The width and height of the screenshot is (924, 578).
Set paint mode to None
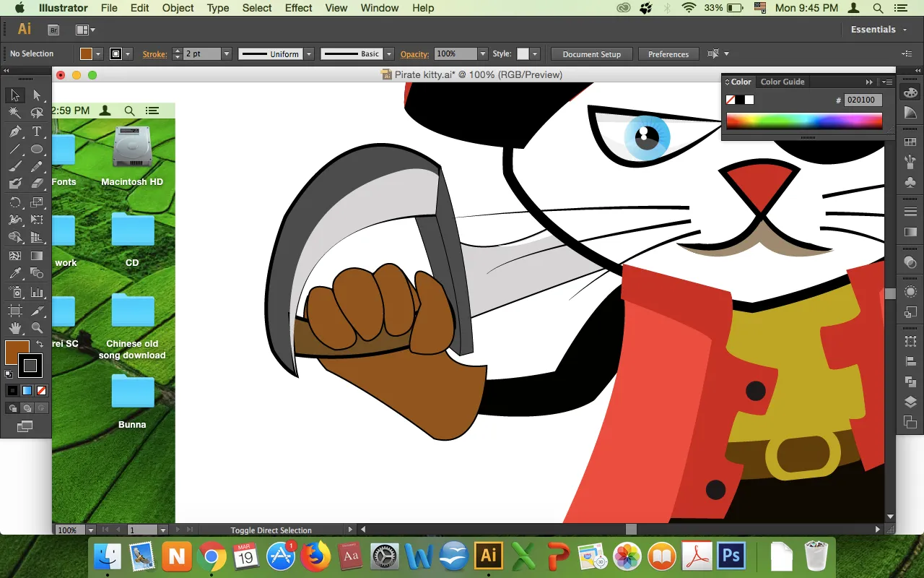(x=41, y=390)
